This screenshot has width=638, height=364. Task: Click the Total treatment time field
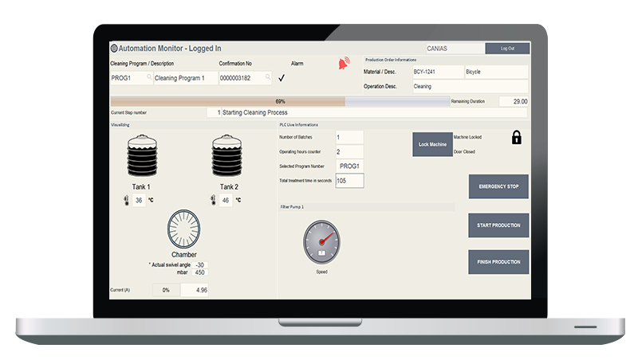tap(349, 181)
